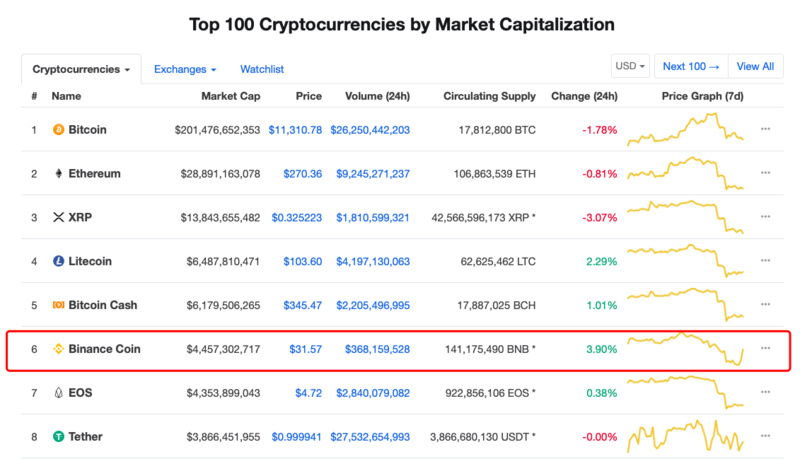800x459 pixels.
Task: Click the Litecoin logo icon
Action: [x=58, y=262]
